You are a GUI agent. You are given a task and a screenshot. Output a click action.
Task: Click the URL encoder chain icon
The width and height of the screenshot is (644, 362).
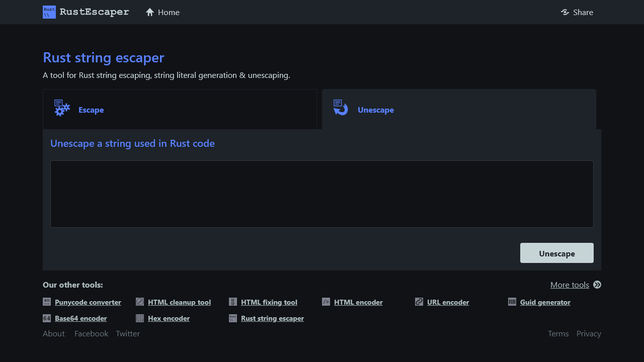419,302
